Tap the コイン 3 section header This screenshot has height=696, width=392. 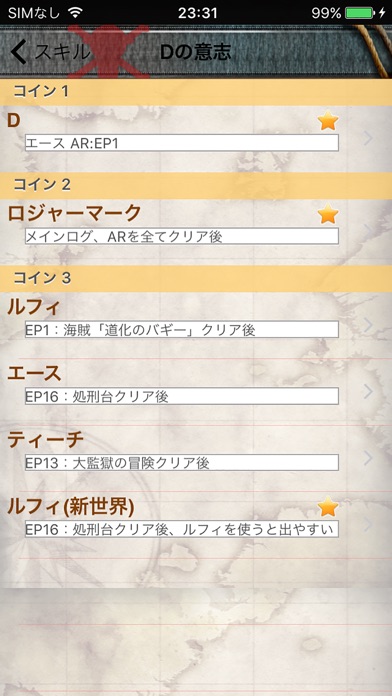[x=196, y=278]
